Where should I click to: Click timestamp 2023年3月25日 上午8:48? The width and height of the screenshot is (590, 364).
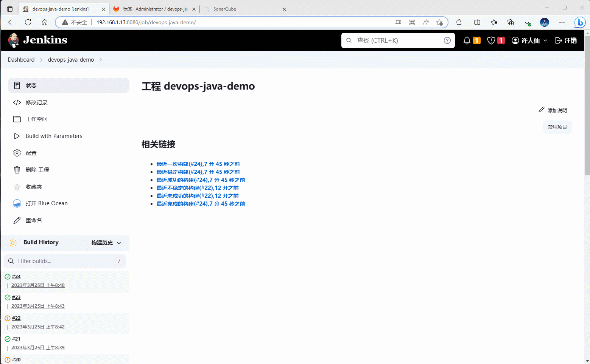tap(38, 285)
